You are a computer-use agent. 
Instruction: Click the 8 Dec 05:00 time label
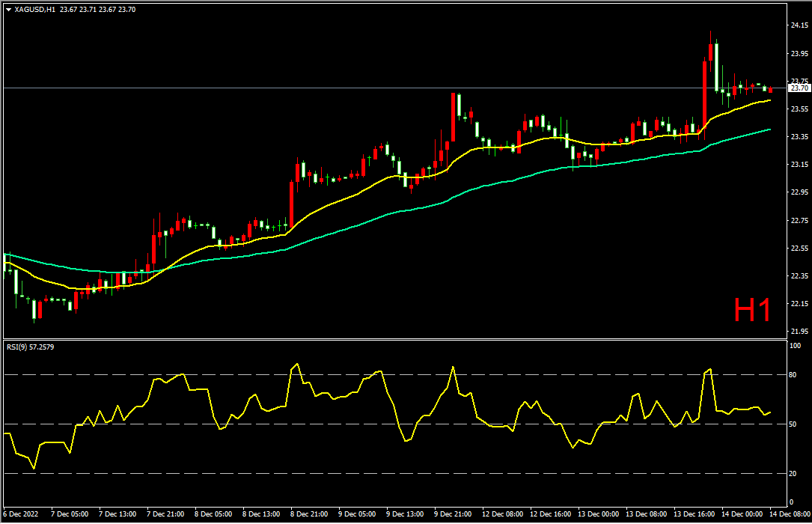click(213, 514)
